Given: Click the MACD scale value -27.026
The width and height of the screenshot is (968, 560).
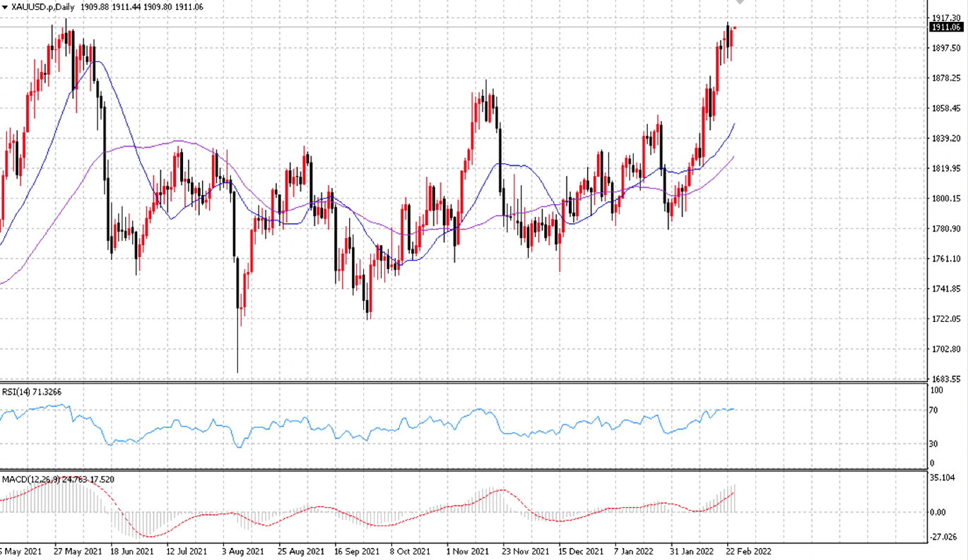Looking at the screenshot, I should [944, 537].
